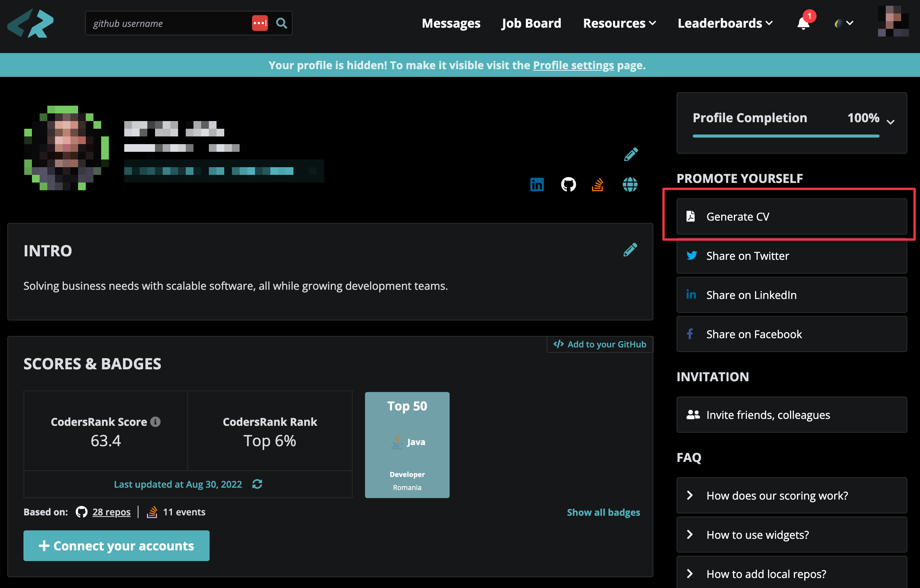Click the GitHub icon next to 28 repos
The width and height of the screenshot is (920, 588).
coord(82,512)
